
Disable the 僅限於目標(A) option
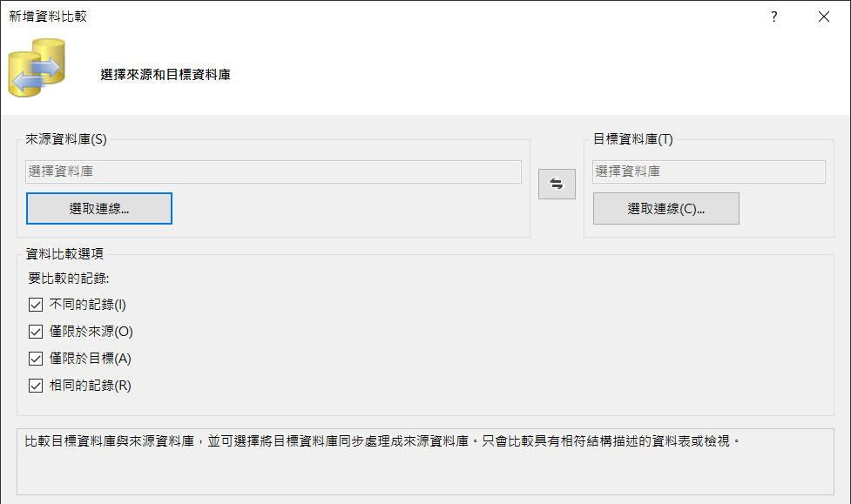(x=36, y=359)
